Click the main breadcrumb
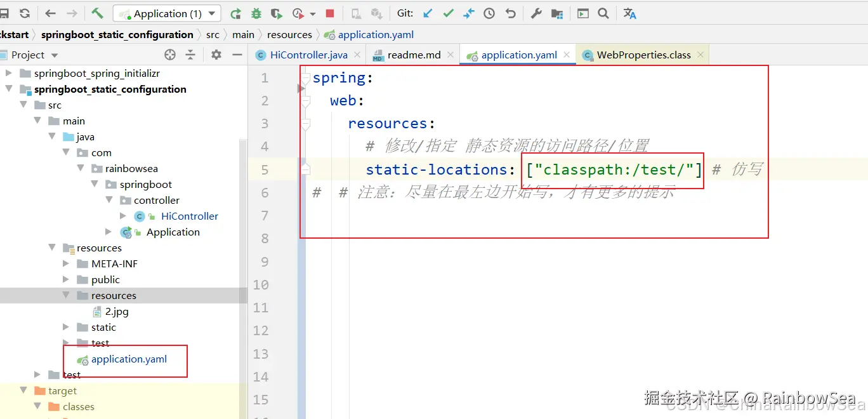This screenshot has width=868, height=419. 243,34
